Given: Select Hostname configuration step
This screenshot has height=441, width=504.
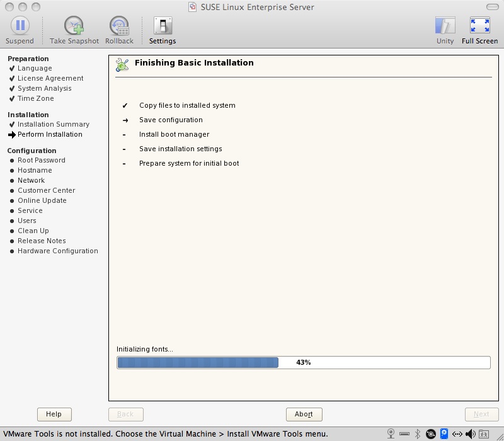Looking at the screenshot, I should (35, 170).
